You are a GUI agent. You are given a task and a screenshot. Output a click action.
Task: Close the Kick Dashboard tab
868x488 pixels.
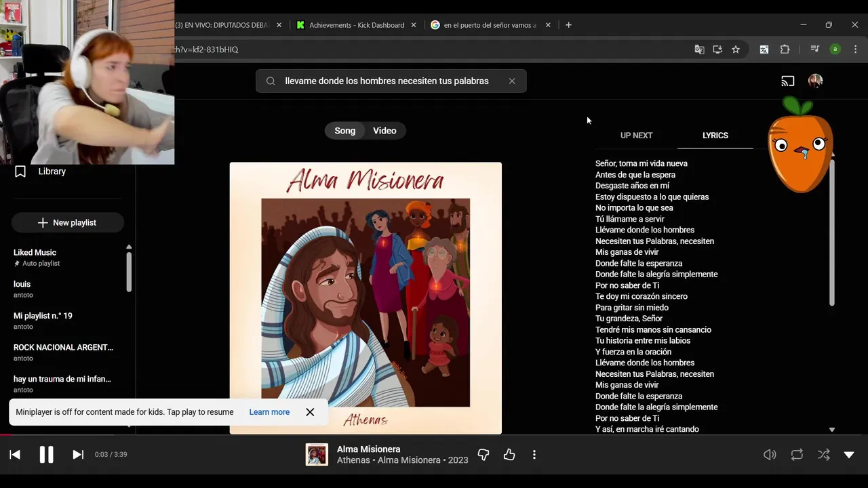[414, 25]
